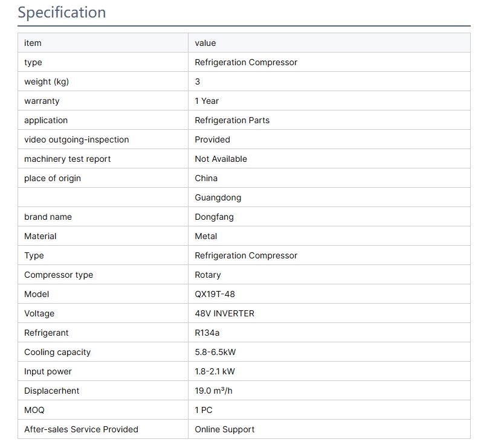Screen dimensions: 478x448
Task: Select the 'R134a' refrigerant value
Action: 207,333
